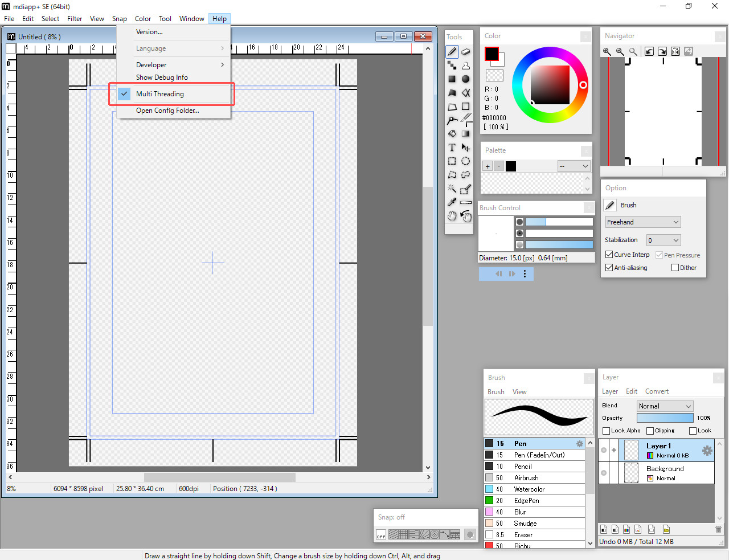The image size is (729, 560).
Task: Select the Magic Wand tool
Action: 452,189
